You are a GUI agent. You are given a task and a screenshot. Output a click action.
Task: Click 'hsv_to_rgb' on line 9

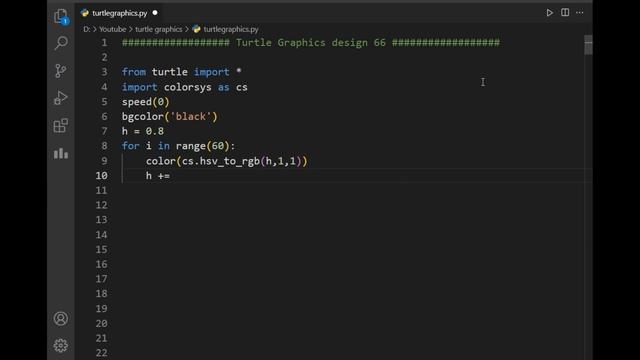(230, 161)
